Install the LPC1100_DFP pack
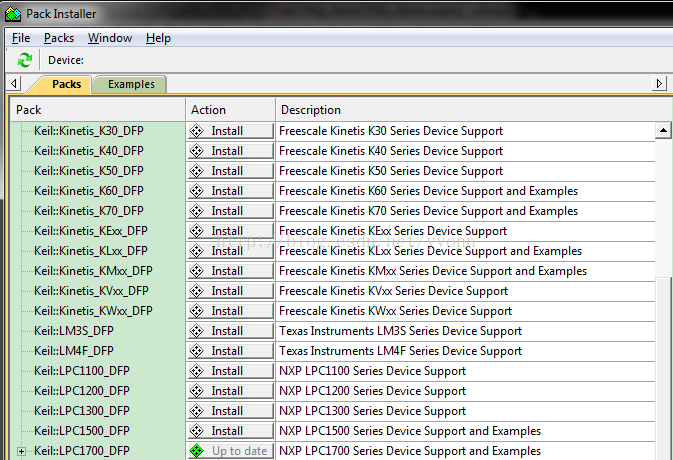 coord(230,371)
